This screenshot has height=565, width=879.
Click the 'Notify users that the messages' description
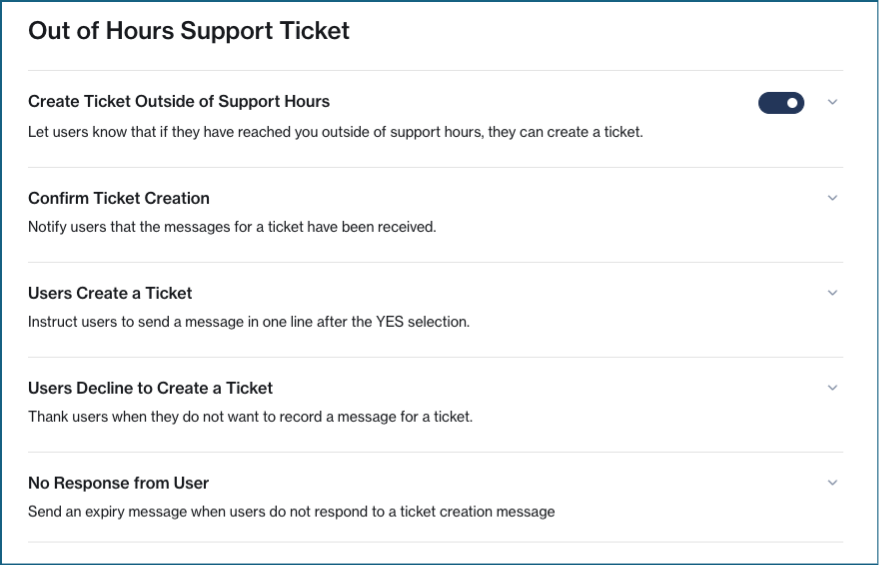(x=232, y=227)
